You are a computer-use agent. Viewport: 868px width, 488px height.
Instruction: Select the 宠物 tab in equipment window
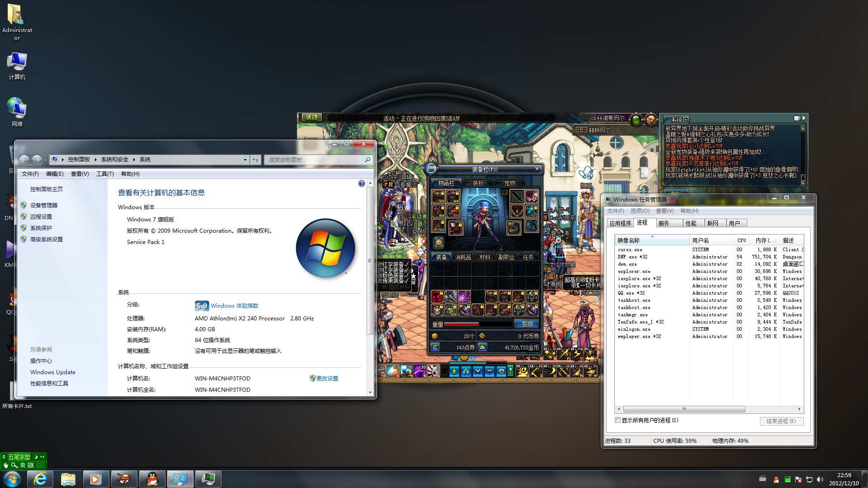click(509, 183)
